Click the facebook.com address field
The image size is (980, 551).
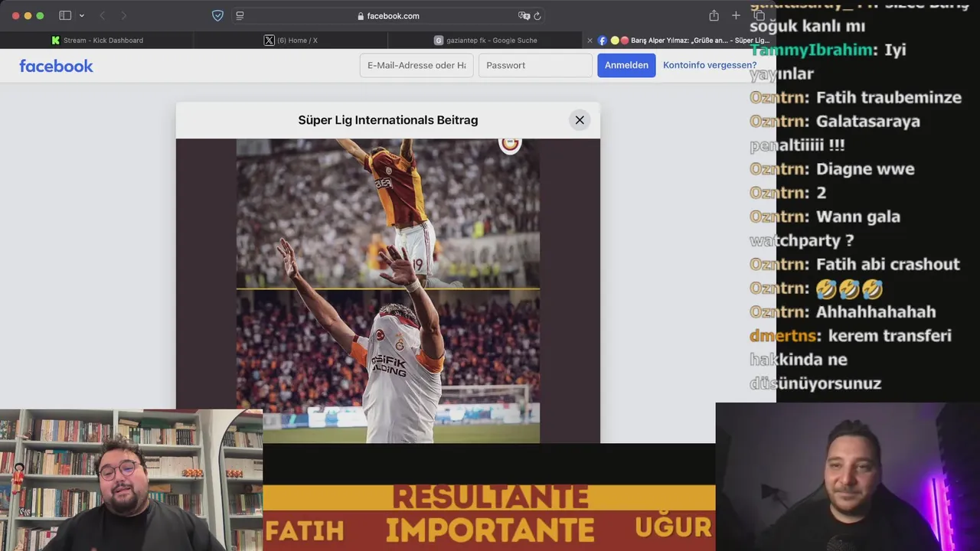pos(389,15)
